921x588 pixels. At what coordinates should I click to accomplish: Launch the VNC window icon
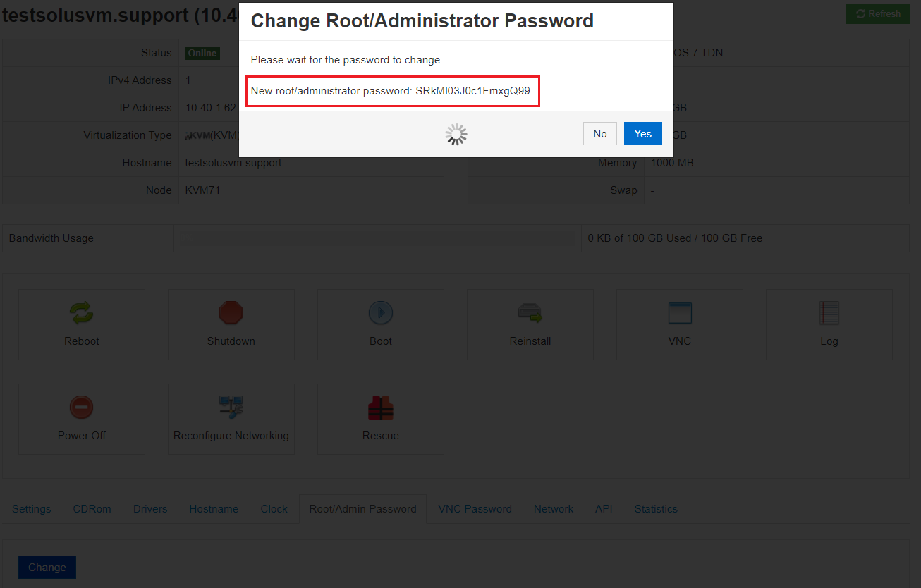click(x=680, y=312)
